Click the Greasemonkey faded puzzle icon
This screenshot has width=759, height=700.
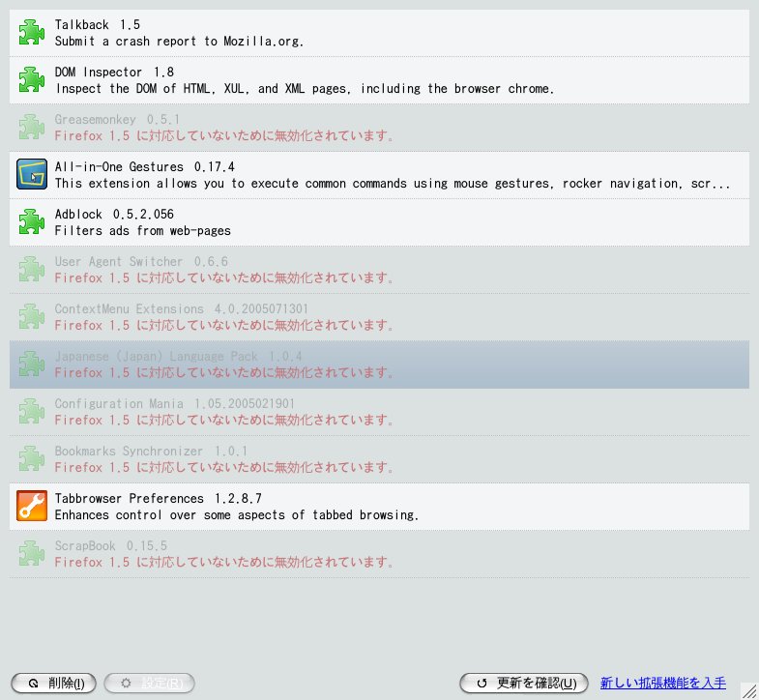pyautogui.click(x=32, y=128)
